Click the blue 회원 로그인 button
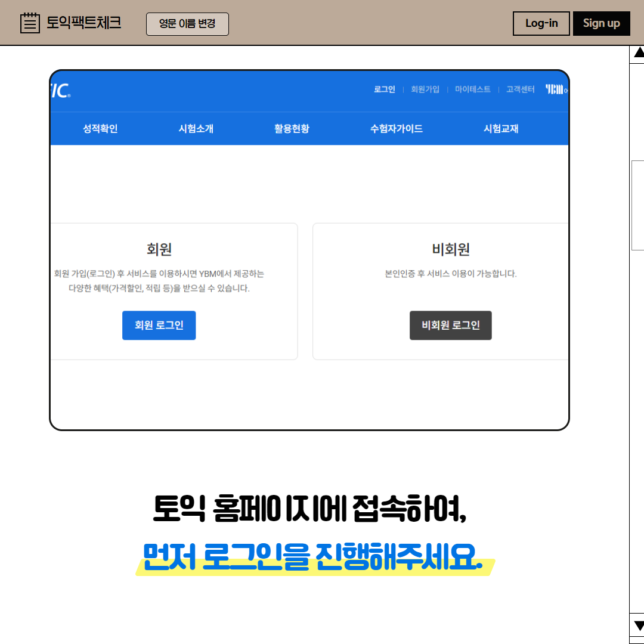 (159, 326)
